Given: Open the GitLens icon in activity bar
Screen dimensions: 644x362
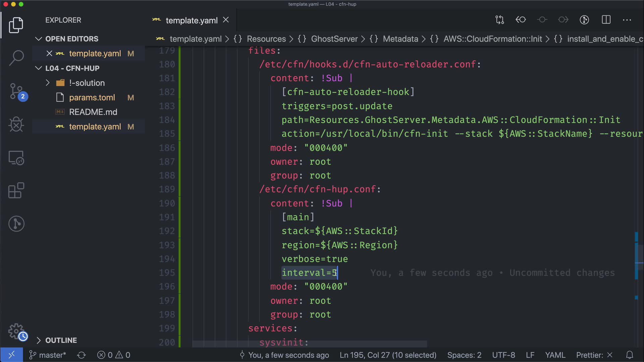Looking at the screenshot, I should (16, 224).
